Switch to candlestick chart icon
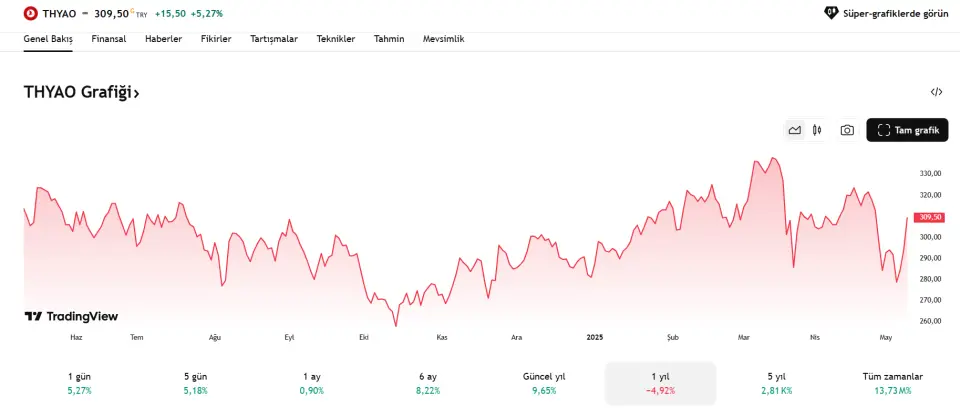 (x=816, y=130)
